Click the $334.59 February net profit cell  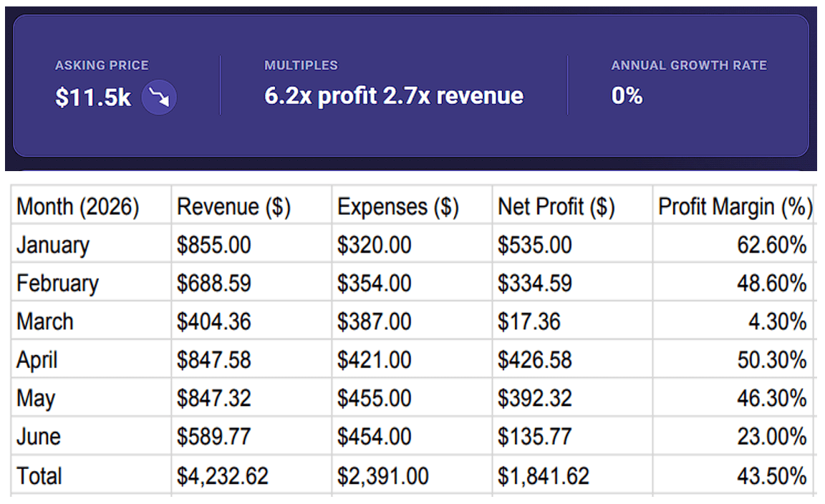(x=573, y=283)
